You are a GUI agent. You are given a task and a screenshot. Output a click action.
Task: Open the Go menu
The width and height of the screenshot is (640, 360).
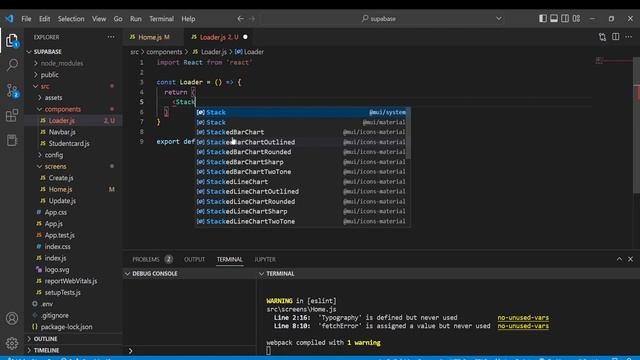coord(118,19)
